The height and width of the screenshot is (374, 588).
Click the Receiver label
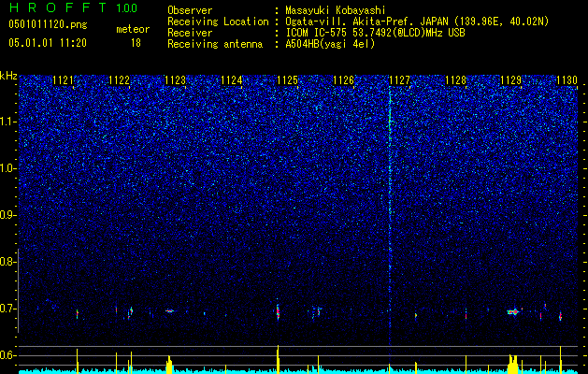tap(190, 33)
